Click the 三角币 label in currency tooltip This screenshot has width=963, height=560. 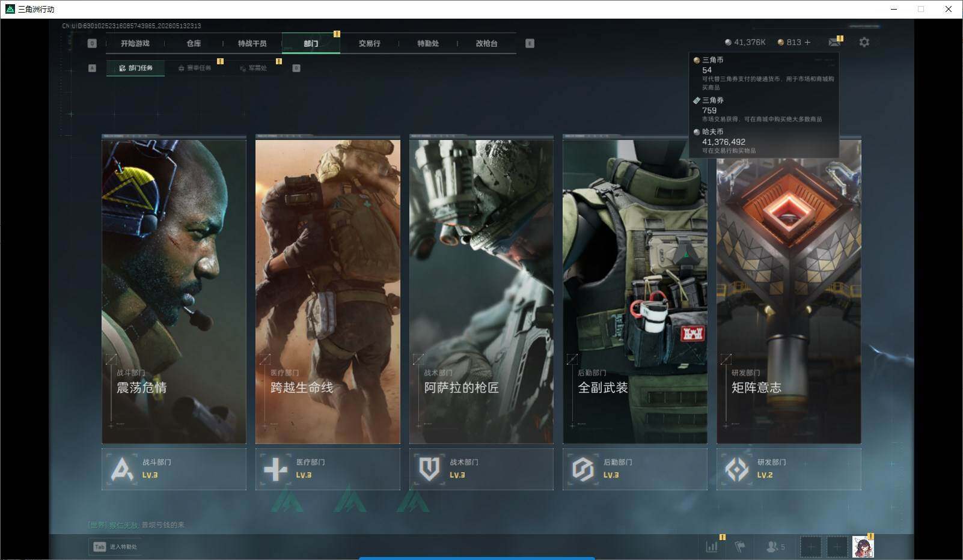pyautogui.click(x=713, y=60)
